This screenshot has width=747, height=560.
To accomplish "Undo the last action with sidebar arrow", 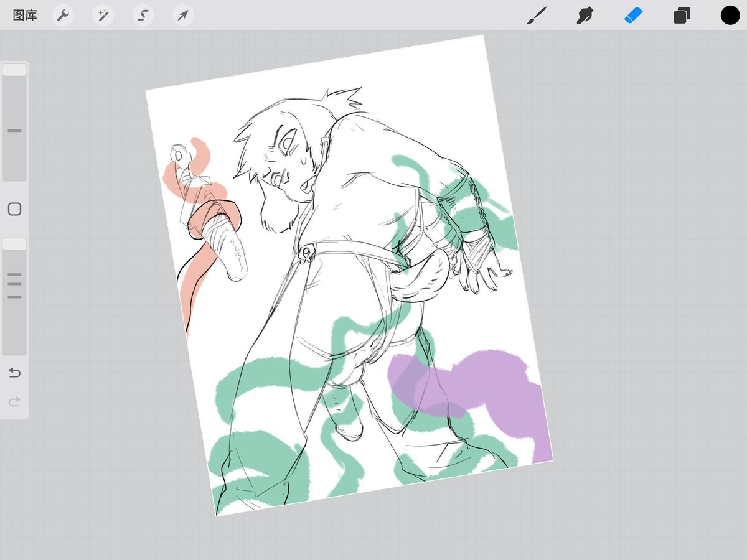I will coord(14,373).
